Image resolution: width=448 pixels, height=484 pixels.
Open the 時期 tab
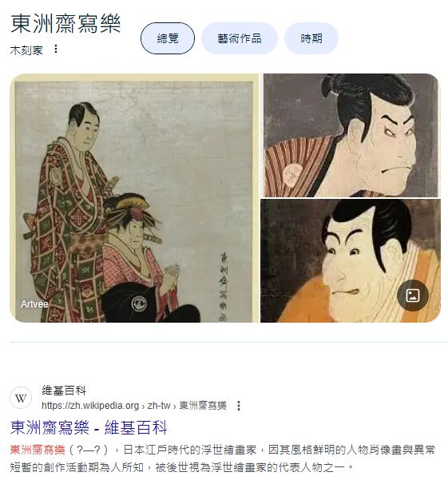(x=311, y=38)
